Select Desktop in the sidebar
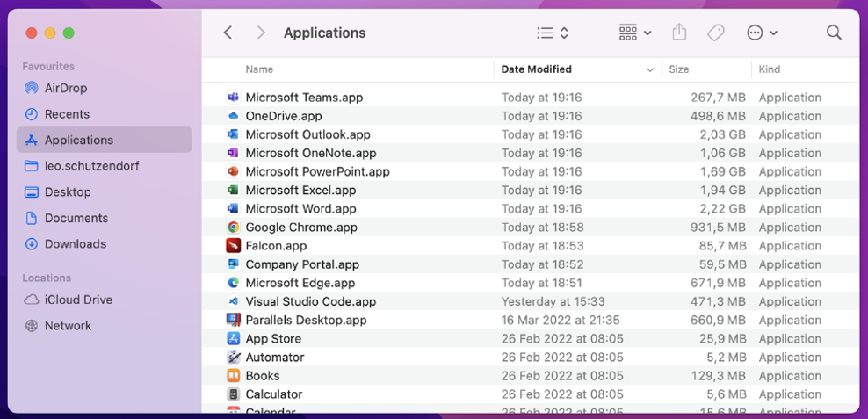 click(x=104, y=192)
